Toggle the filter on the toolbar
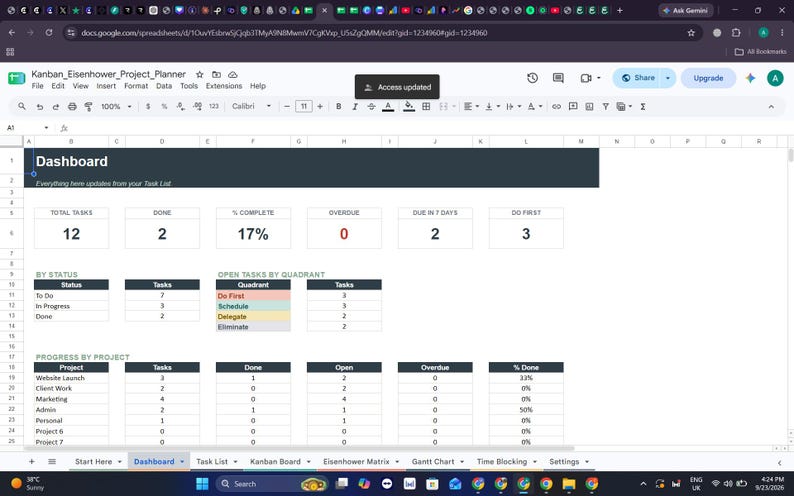794x496 pixels. 606,106
